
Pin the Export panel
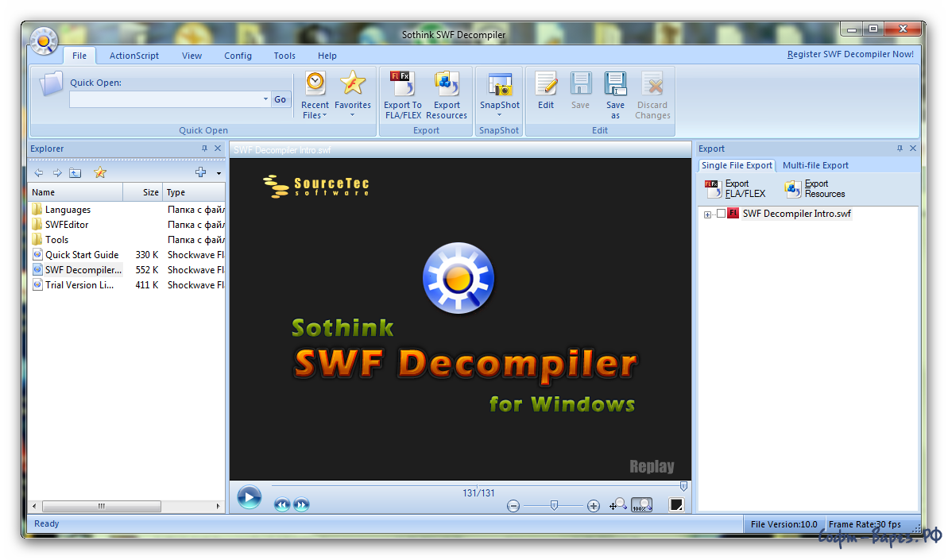(x=900, y=148)
